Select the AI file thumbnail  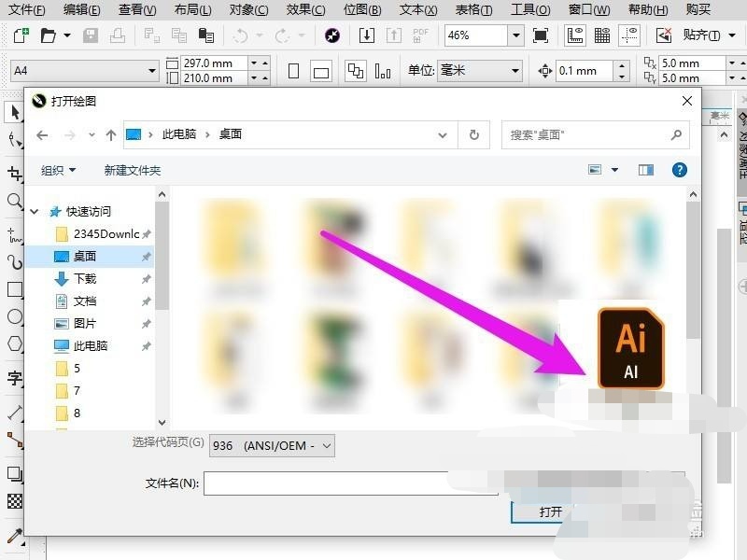pos(630,348)
